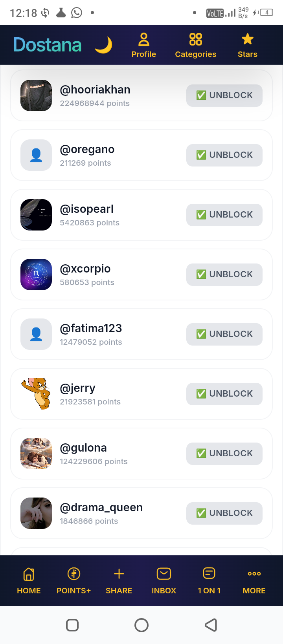Tap the Android back navigation button
The height and width of the screenshot is (644, 283).
pos(211,625)
